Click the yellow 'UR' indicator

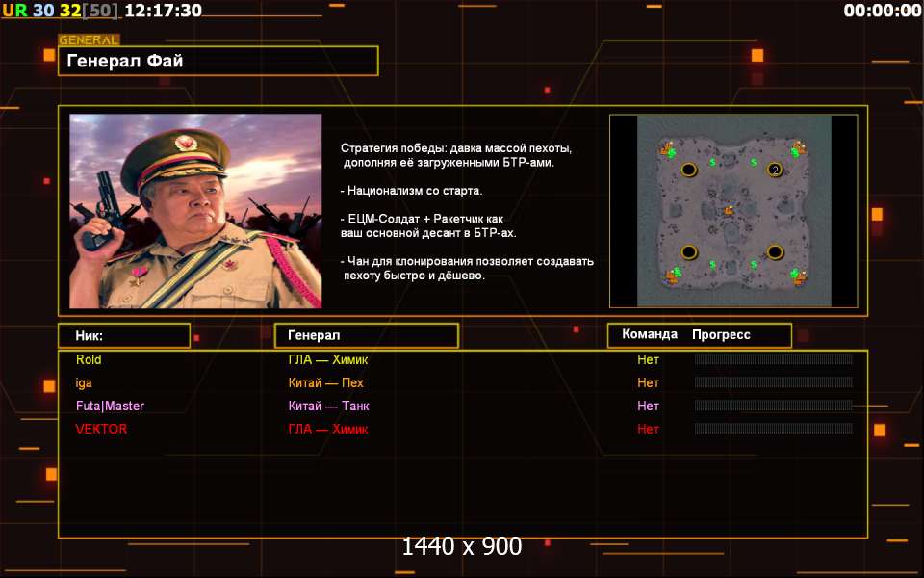15,10
